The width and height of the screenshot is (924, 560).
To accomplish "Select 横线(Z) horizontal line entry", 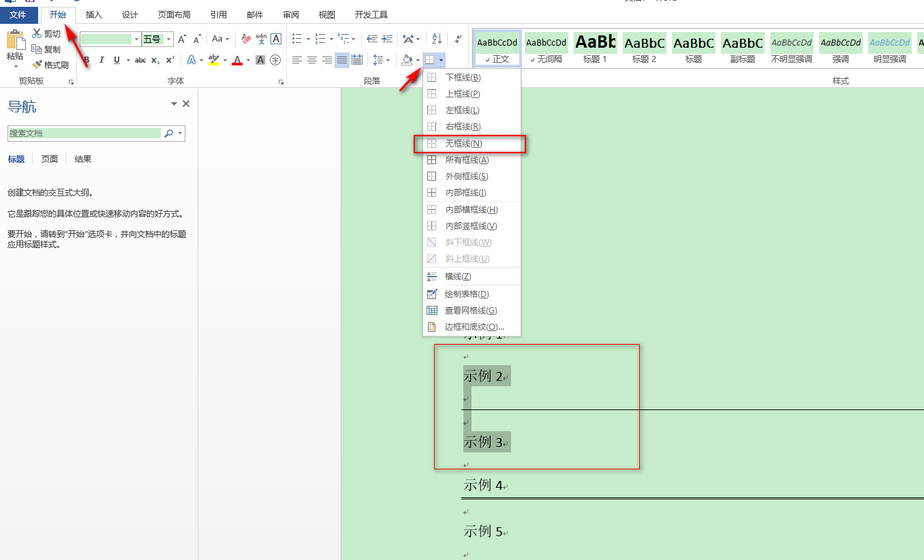I will (x=471, y=277).
